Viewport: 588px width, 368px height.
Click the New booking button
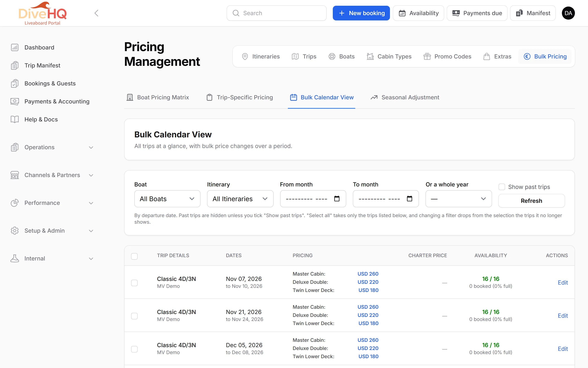coord(361,13)
